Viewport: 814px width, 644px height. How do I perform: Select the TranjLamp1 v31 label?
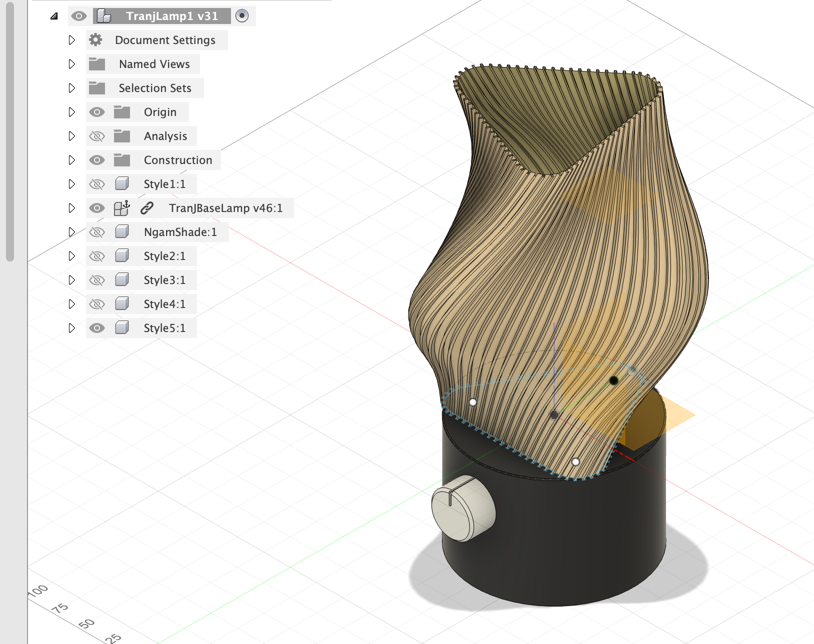[172, 16]
